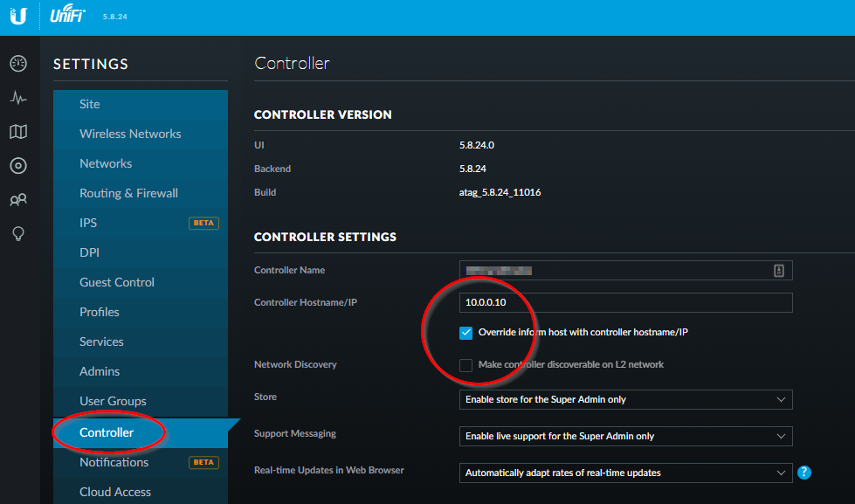
Task: Click the contact icon in Controller Name field
Action: pyautogui.click(x=779, y=271)
